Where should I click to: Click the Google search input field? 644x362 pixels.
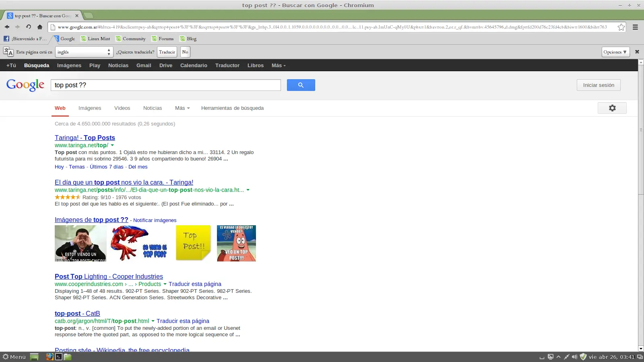[166, 85]
